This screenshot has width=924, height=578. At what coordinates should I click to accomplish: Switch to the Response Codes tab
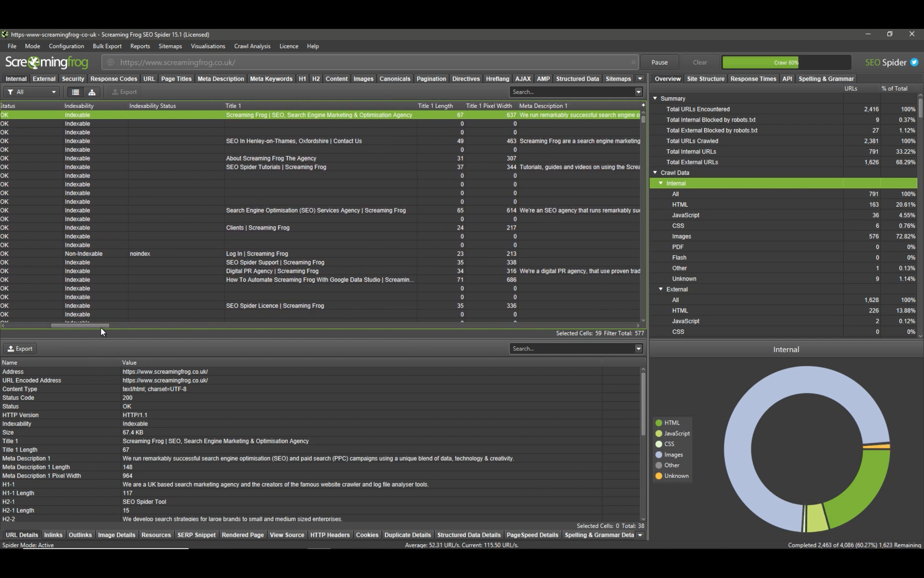click(x=114, y=79)
